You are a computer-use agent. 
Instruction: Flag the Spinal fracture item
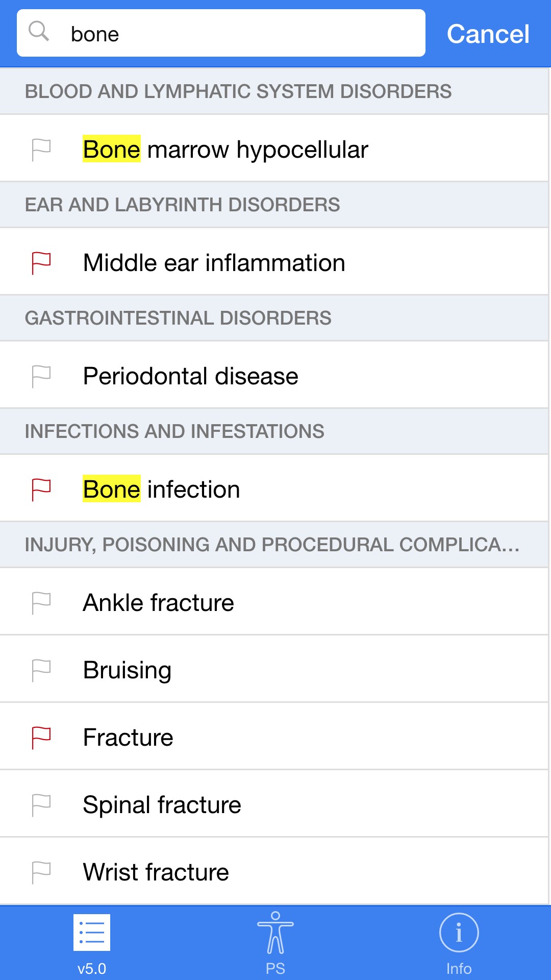(41, 805)
